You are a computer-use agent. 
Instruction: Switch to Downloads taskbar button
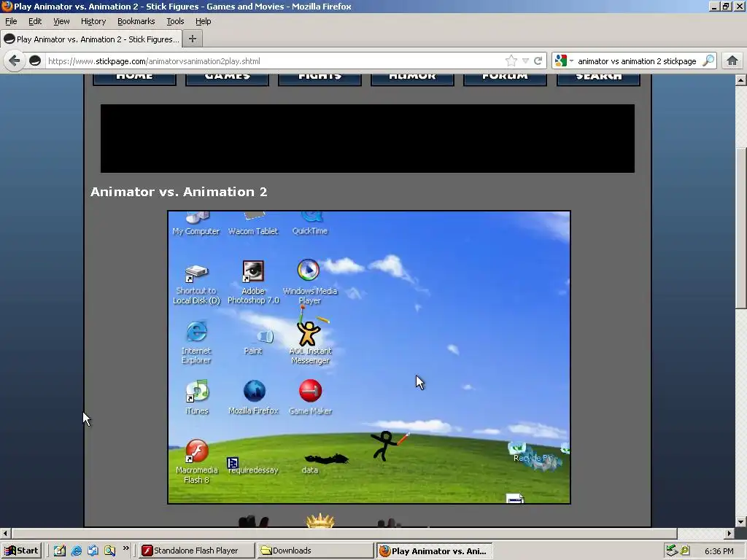[x=314, y=551]
